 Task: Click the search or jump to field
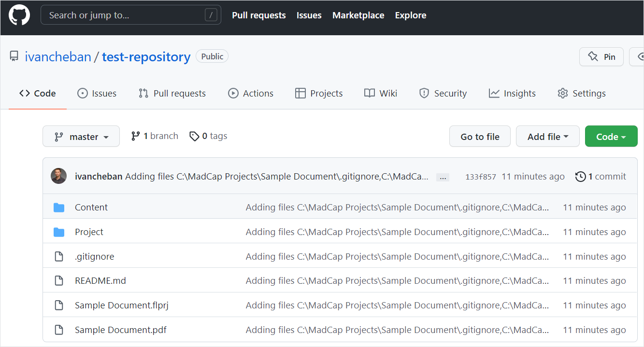(x=130, y=14)
